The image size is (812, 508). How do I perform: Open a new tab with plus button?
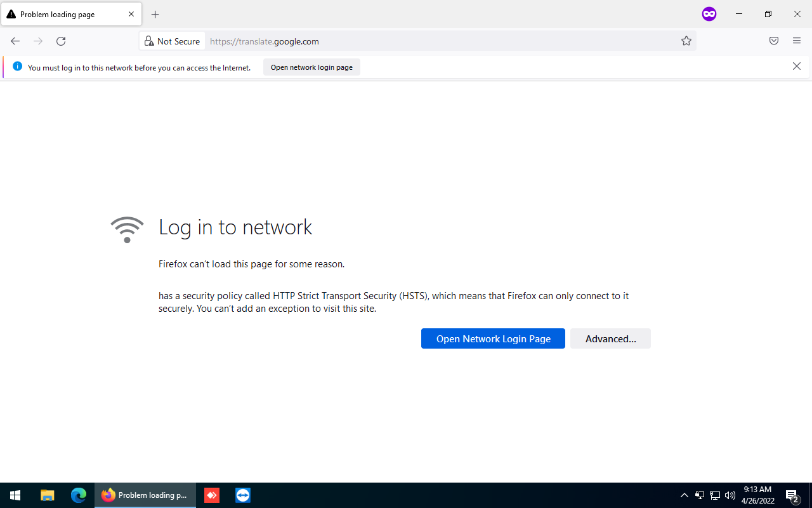(155, 15)
